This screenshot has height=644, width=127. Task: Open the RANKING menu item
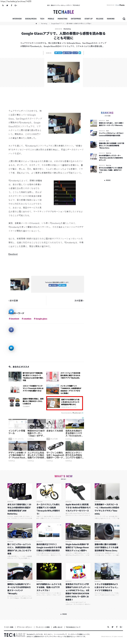[110, 19]
